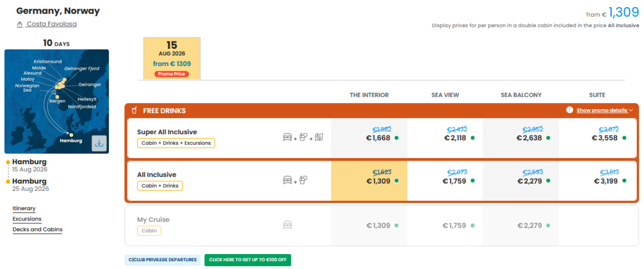Download the route map image

pyautogui.click(x=99, y=143)
